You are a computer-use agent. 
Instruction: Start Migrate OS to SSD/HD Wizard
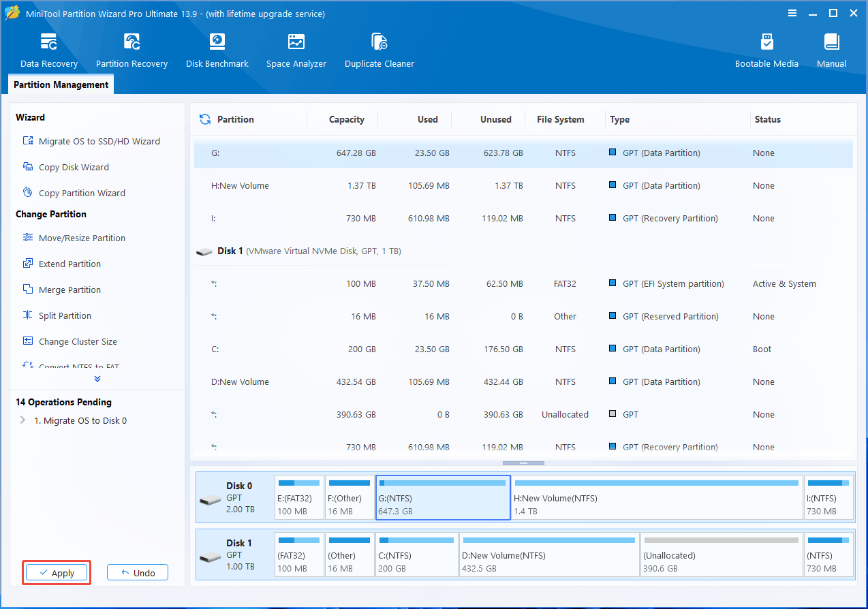coord(91,141)
